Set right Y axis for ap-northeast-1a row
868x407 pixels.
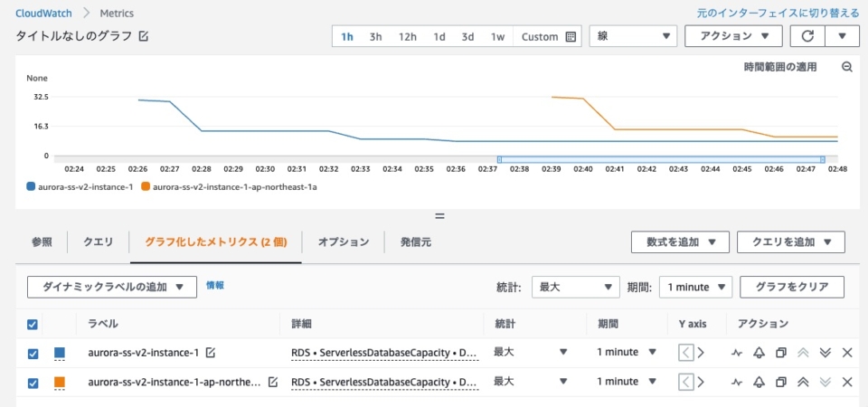click(701, 382)
